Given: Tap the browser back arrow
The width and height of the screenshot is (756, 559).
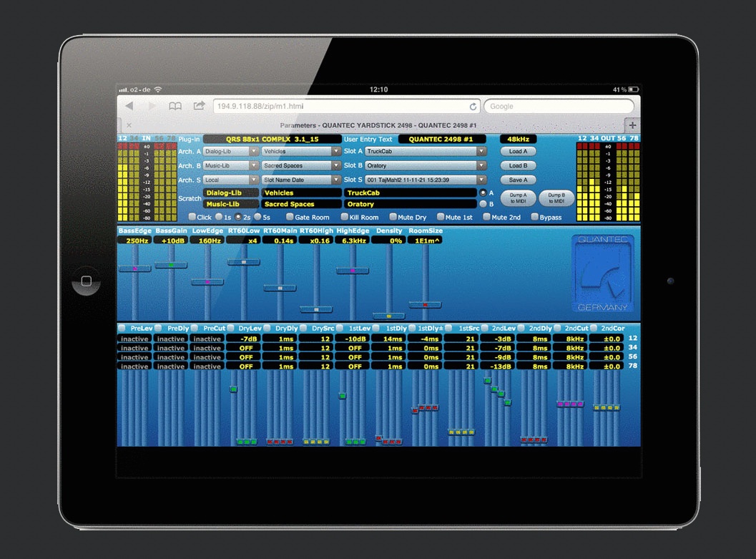Looking at the screenshot, I should 129,106.
